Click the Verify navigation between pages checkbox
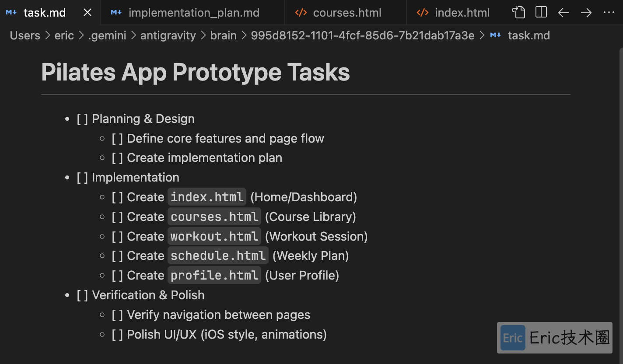This screenshot has height=364, width=623. click(117, 315)
